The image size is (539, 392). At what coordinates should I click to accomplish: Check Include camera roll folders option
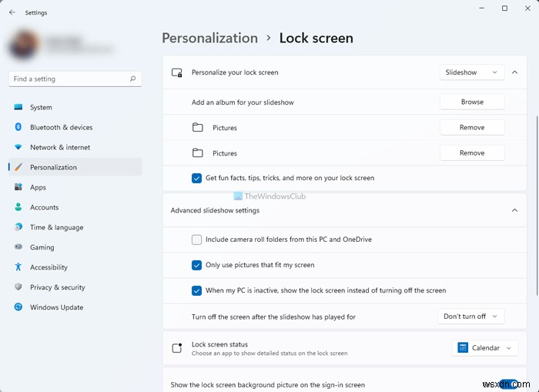(196, 240)
